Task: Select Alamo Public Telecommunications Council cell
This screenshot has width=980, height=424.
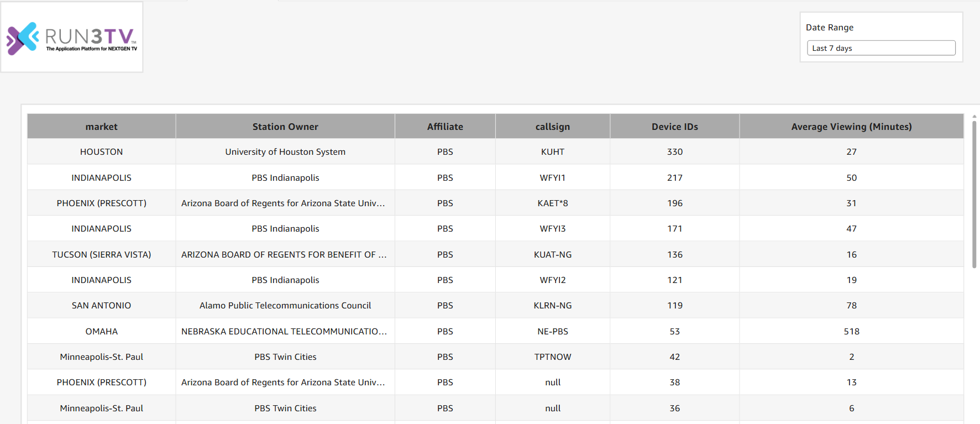Action: click(x=285, y=306)
